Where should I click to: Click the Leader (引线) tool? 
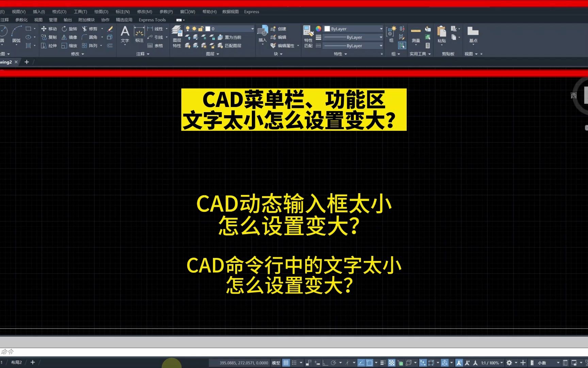tap(155, 37)
